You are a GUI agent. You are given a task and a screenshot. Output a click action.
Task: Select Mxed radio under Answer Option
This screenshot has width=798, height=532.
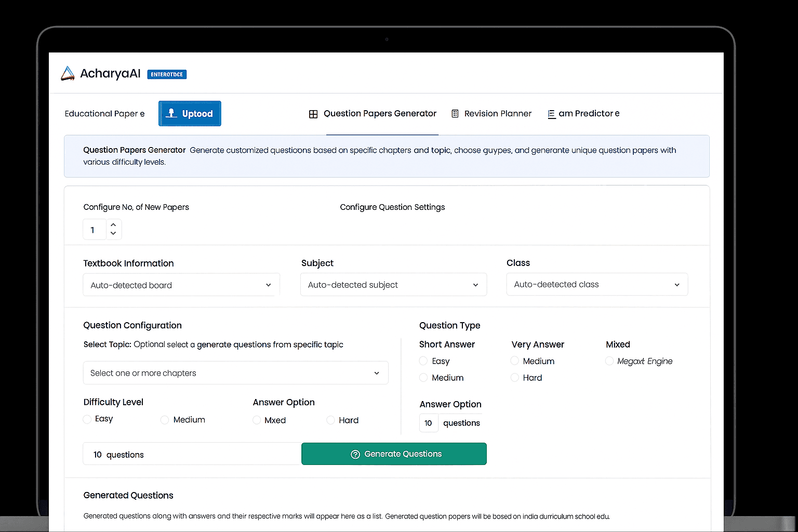(257, 420)
